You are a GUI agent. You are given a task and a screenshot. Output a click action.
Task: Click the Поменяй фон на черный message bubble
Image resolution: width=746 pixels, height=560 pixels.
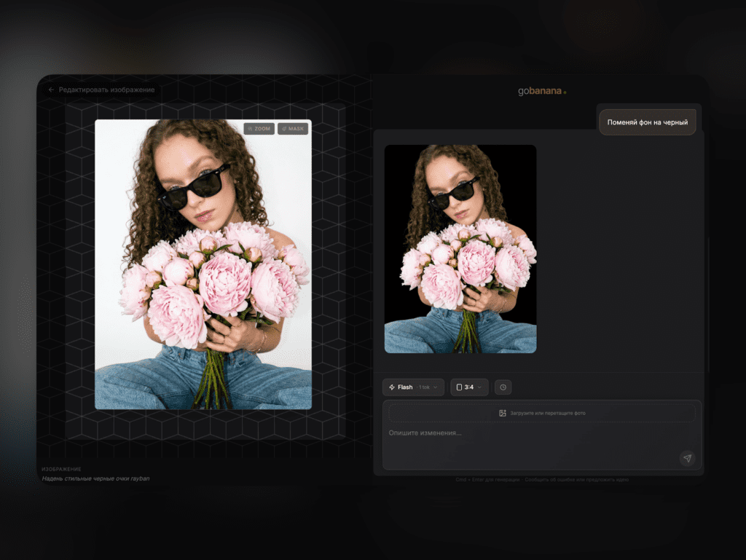click(x=647, y=122)
